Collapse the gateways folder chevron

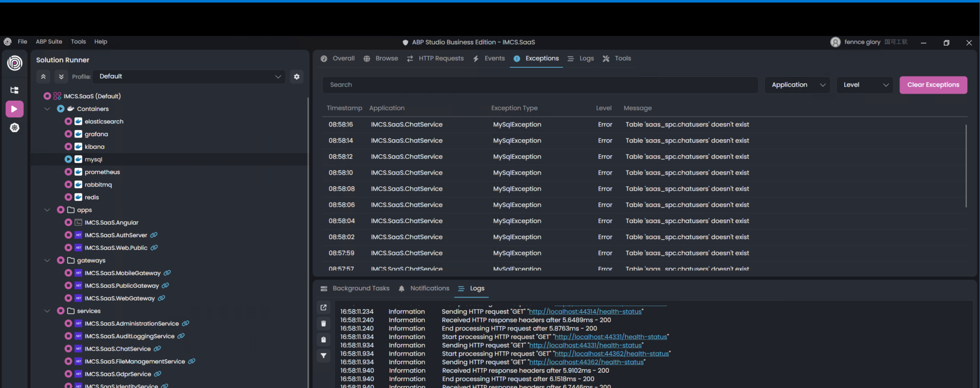(47, 261)
